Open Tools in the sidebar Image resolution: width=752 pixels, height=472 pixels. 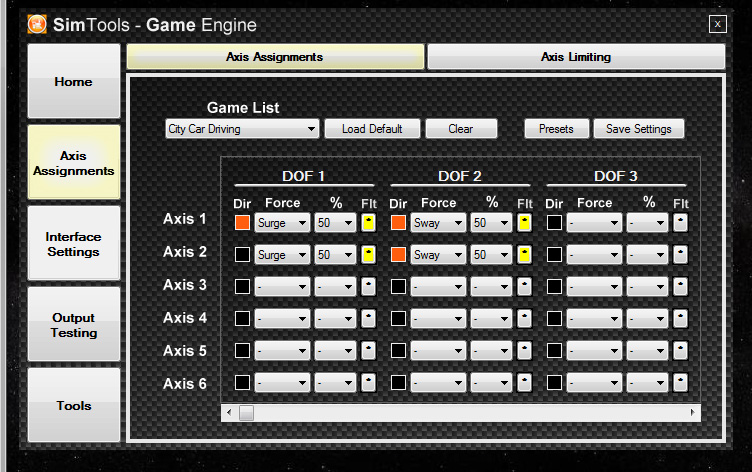tap(74, 405)
